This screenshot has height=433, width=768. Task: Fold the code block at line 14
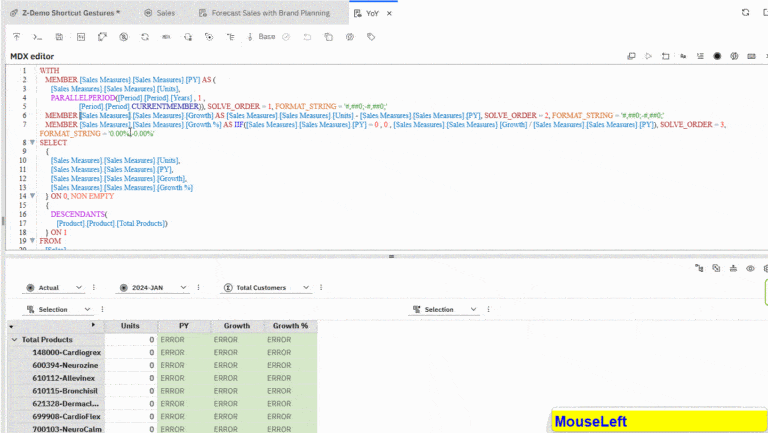point(32,196)
